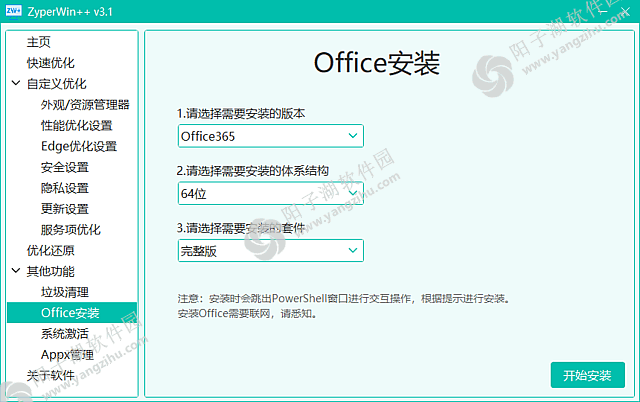Open 性能优化设置 page

(76, 125)
